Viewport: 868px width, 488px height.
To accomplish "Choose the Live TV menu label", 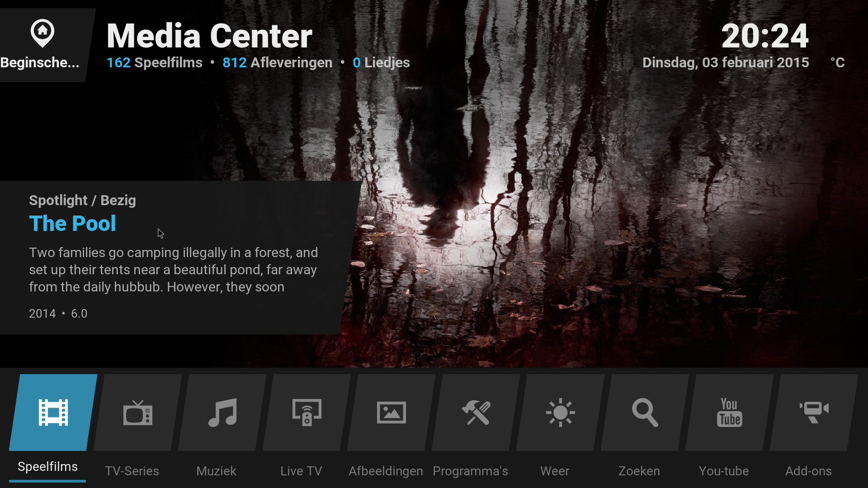I will [x=301, y=471].
